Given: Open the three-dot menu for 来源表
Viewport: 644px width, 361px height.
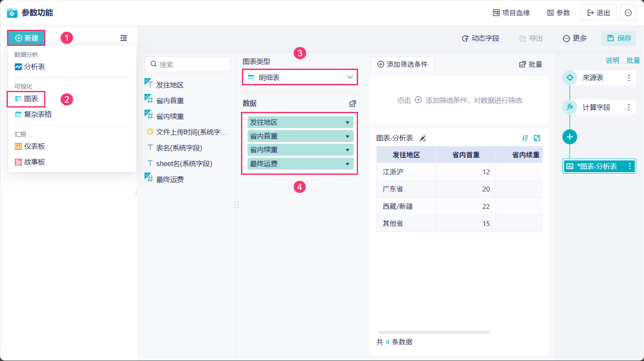Looking at the screenshot, I should [x=629, y=78].
